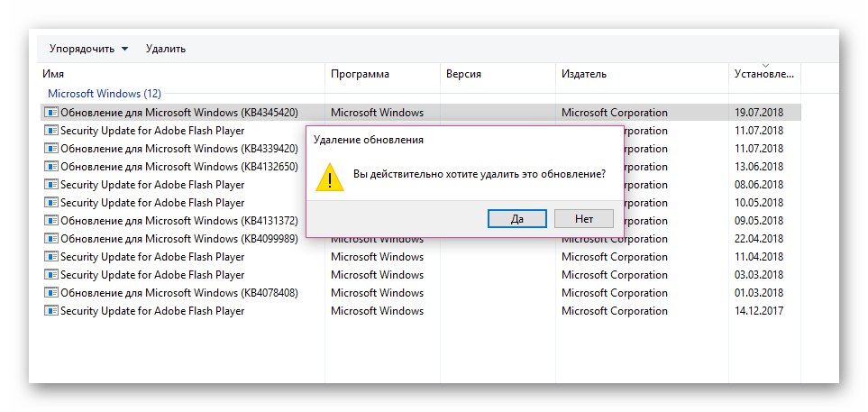Click the Удаление обновления dialog title

(368, 140)
